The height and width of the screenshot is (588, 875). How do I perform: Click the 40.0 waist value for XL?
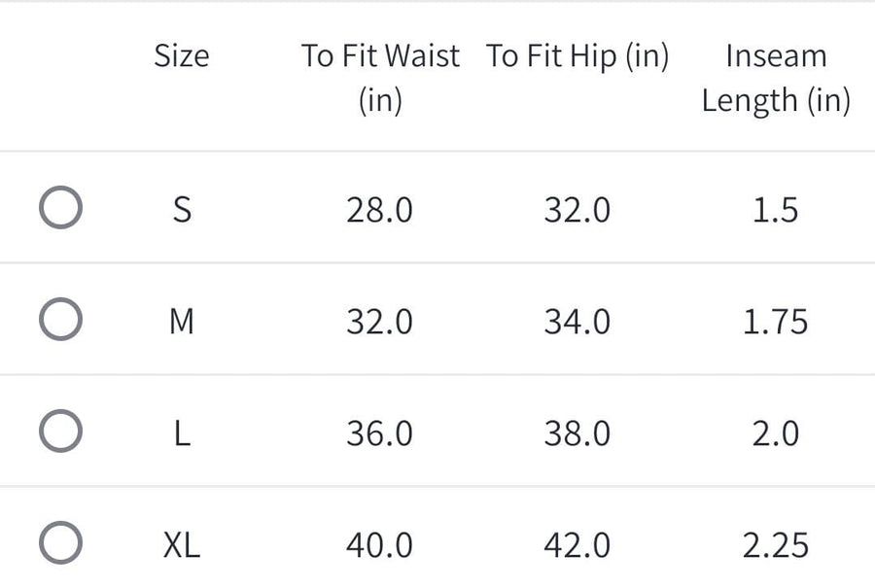pyautogui.click(x=379, y=545)
